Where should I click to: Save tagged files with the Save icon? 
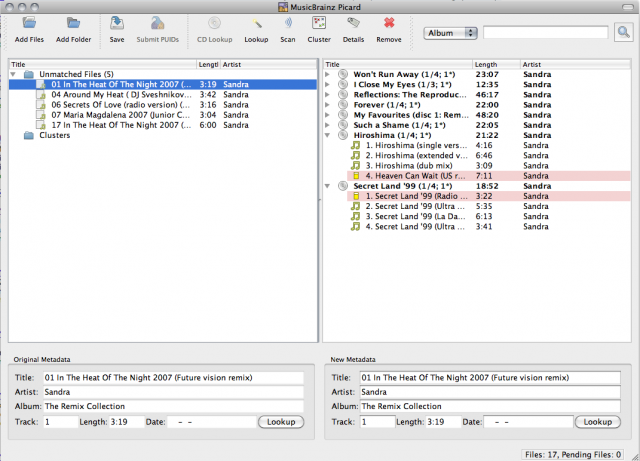point(117,23)
